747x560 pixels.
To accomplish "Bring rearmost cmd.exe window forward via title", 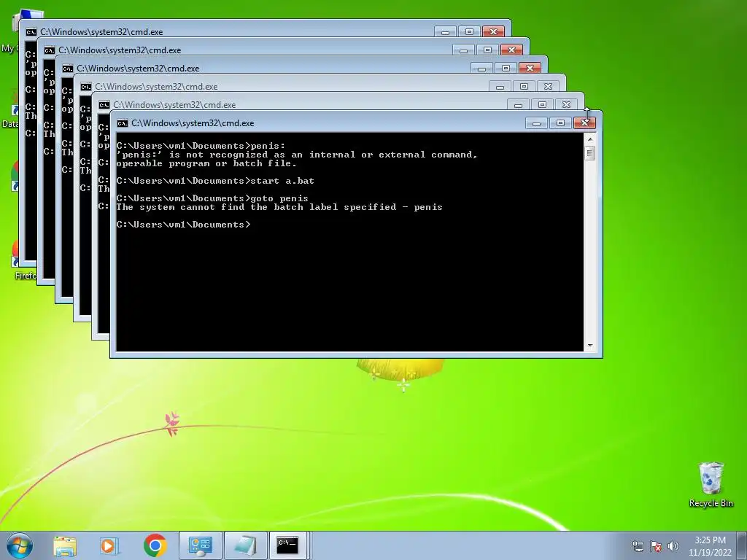I will click(101, 32).
